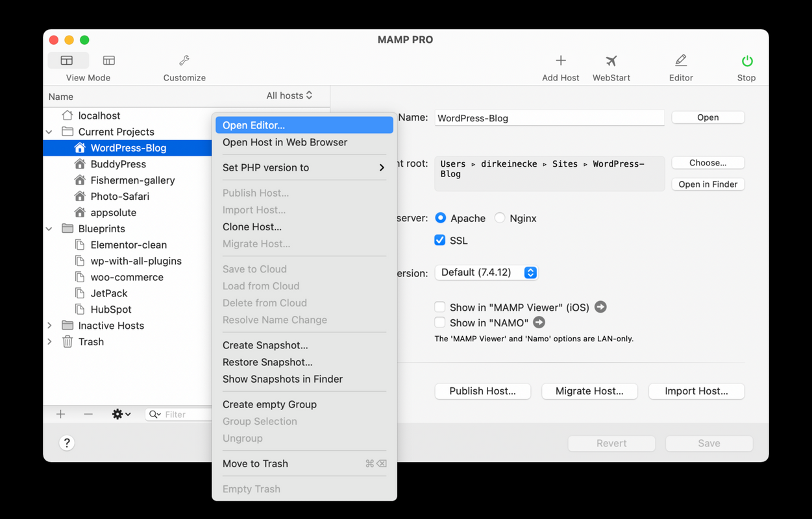The image size is (812, 519).
Task: Open the gear action menu
Action: (x=121, y=414)
